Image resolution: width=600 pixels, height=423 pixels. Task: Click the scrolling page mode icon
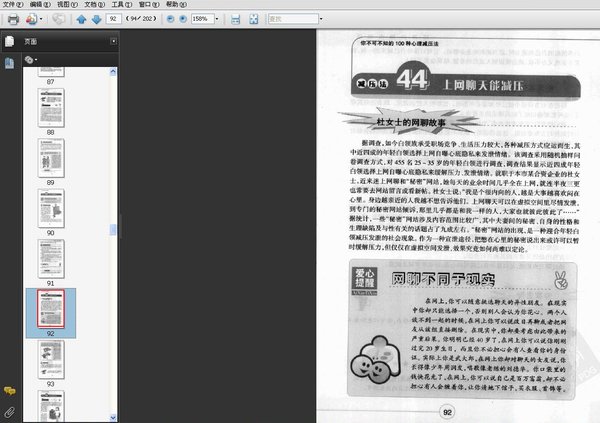234,18
